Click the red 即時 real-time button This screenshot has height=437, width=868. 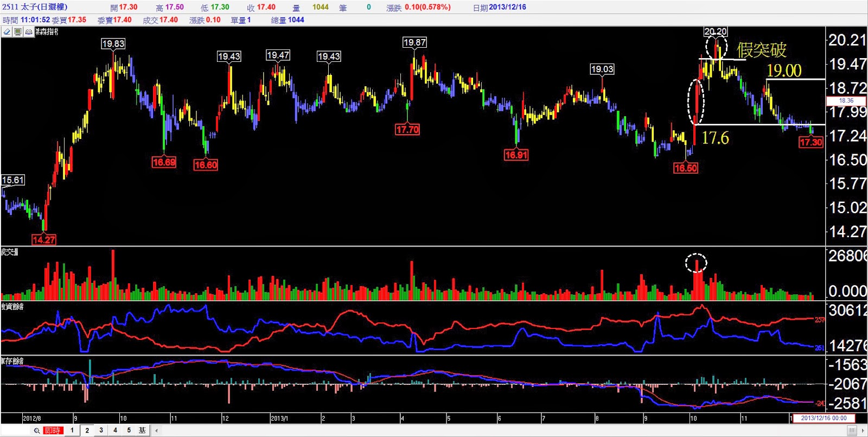coord(53,430)
